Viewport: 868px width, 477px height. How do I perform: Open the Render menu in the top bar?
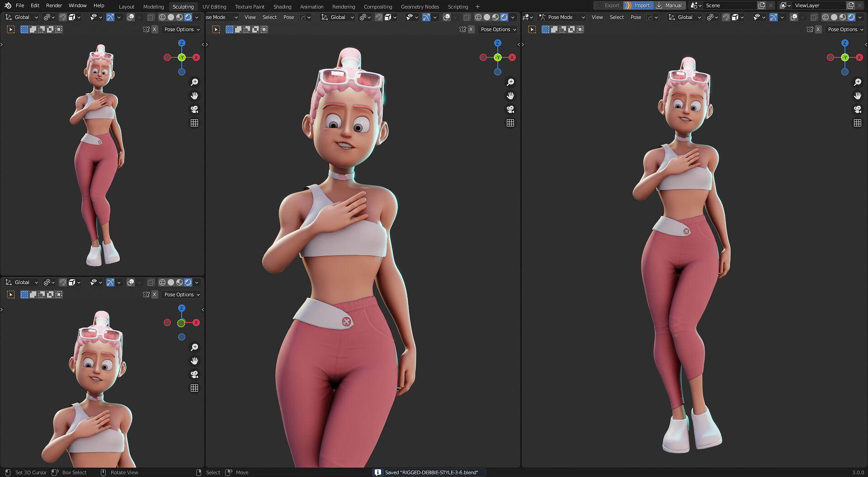tap(54, 5)
